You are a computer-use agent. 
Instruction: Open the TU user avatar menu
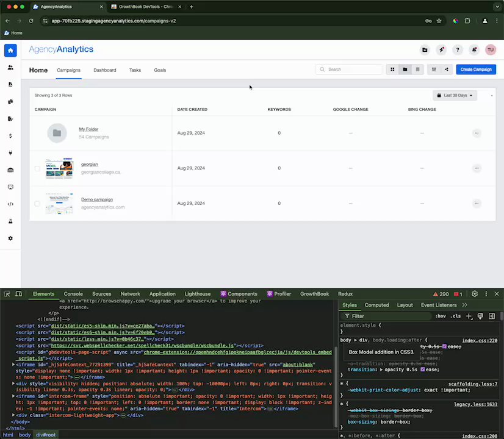point(491,50)
